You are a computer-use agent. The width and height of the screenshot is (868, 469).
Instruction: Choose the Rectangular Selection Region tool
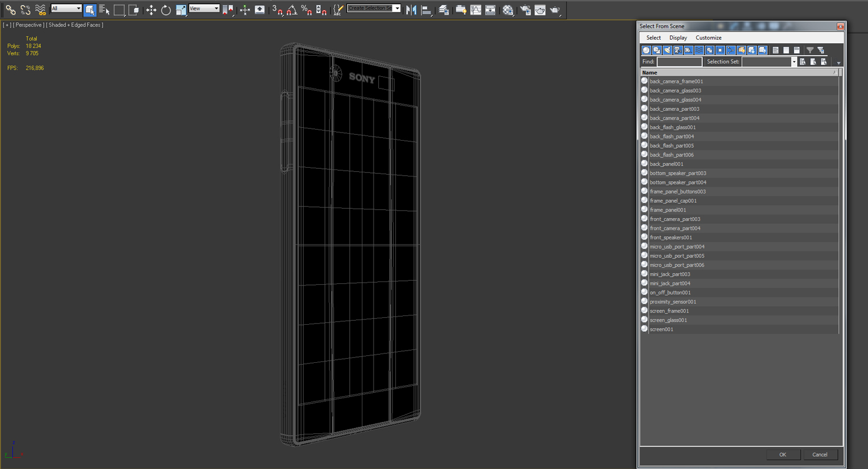119,9
